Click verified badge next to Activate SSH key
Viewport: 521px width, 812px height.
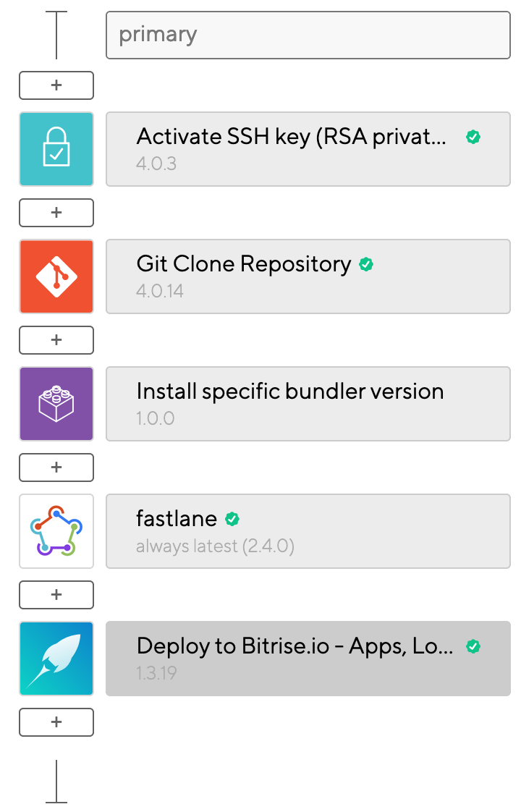[473, 138]
